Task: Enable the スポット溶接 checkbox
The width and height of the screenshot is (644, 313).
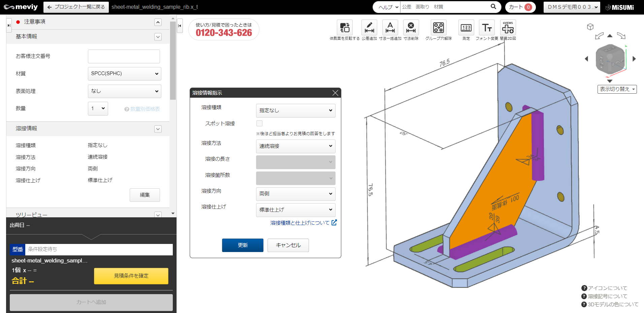Action: coord(259,123)
